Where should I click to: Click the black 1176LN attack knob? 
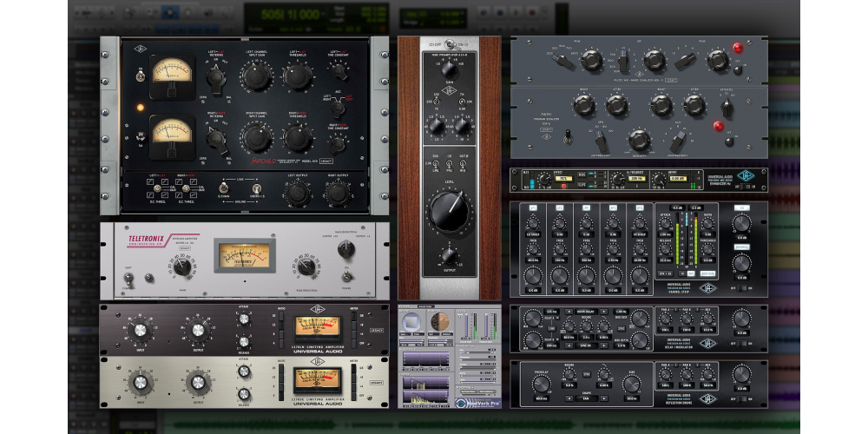pos(244,319)
